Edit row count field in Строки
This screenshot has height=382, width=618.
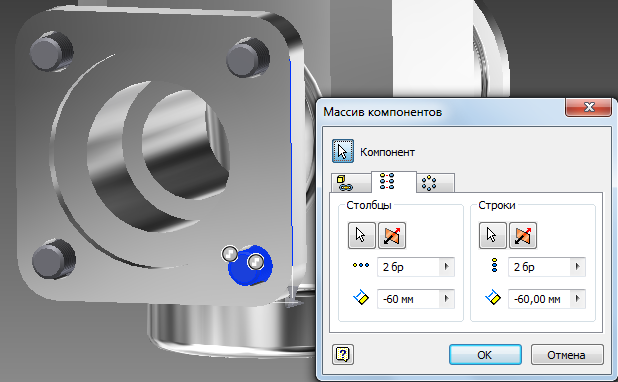click(540, 267)
